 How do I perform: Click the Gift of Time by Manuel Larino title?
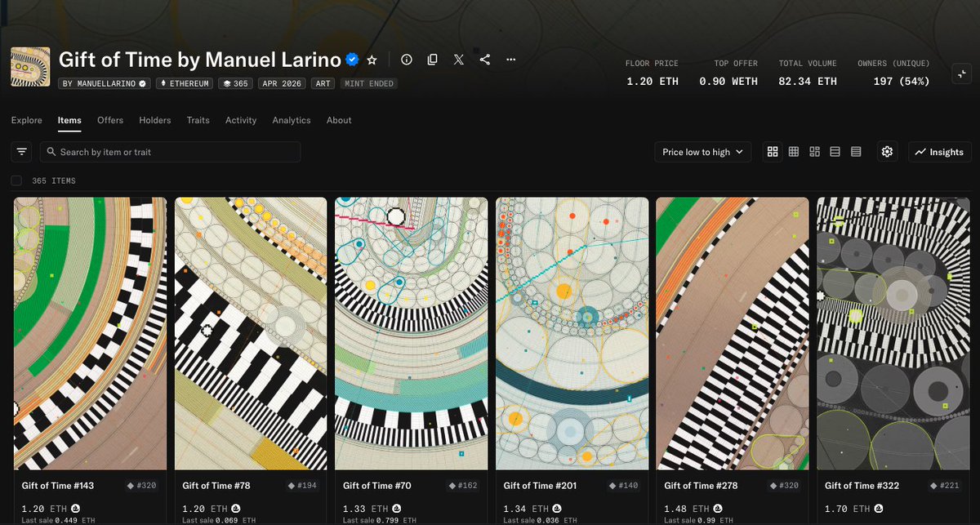(200, 60)
